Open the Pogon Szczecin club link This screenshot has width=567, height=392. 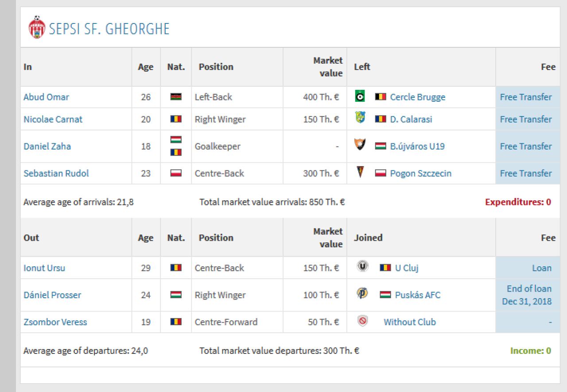click(x=421, y=173)
